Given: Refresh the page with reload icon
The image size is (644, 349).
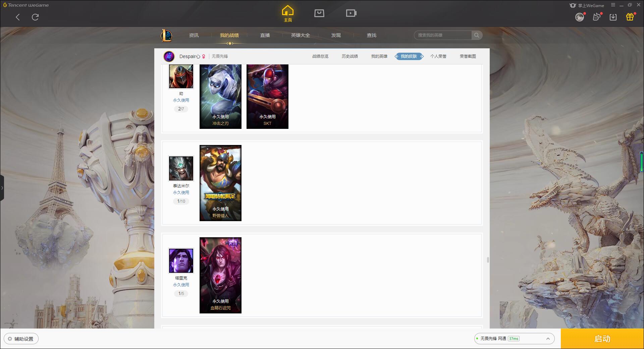Looking at the screenshot, I should click(x=35, y=17).
